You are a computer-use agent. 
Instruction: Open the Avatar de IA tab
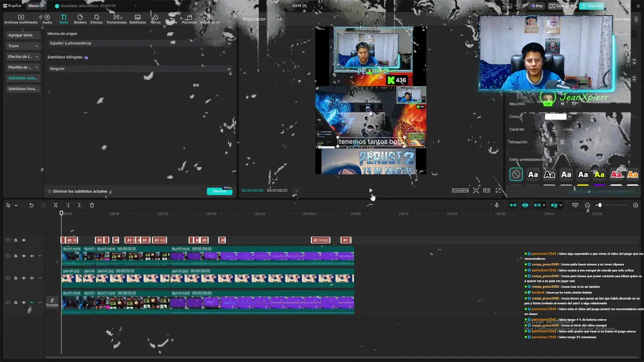pyautogui.click(x=210, y=19)
